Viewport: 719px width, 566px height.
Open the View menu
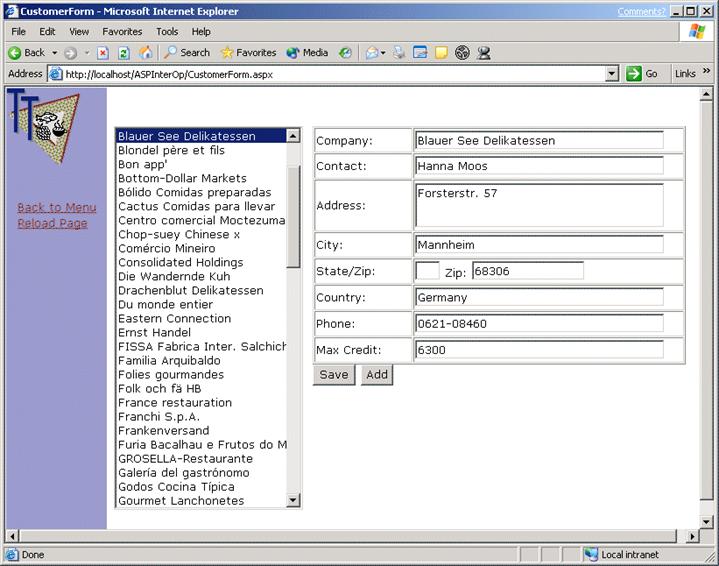(79, 32)
